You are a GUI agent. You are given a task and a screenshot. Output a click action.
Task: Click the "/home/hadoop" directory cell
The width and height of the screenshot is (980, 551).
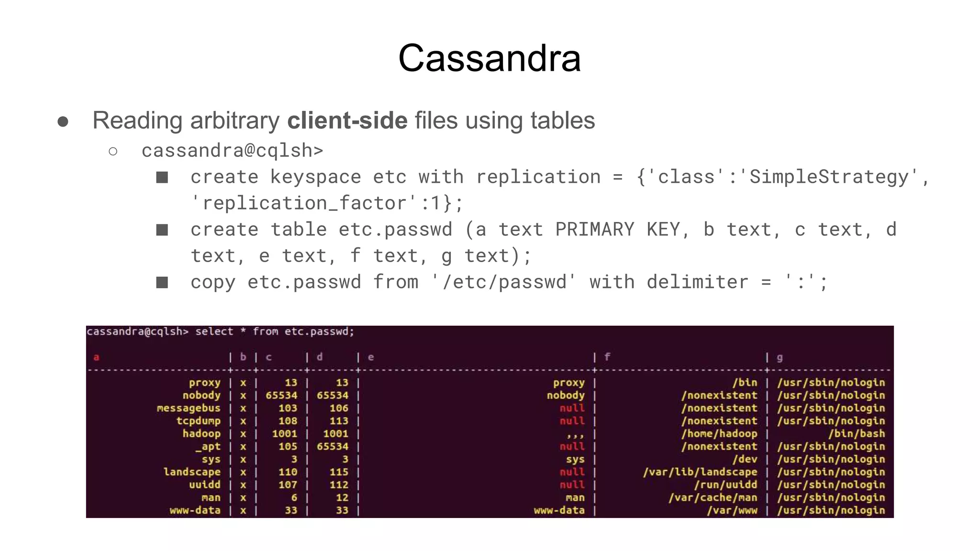click(719, 433)
